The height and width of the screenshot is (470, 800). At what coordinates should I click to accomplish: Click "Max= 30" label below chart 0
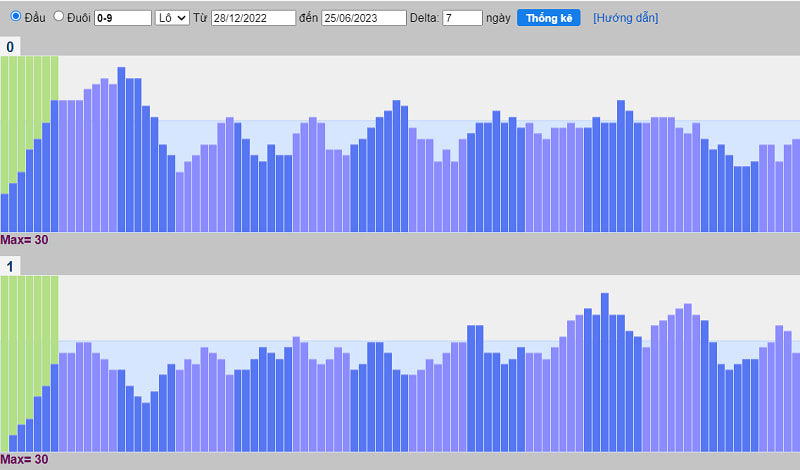click(x=24, y=240)
